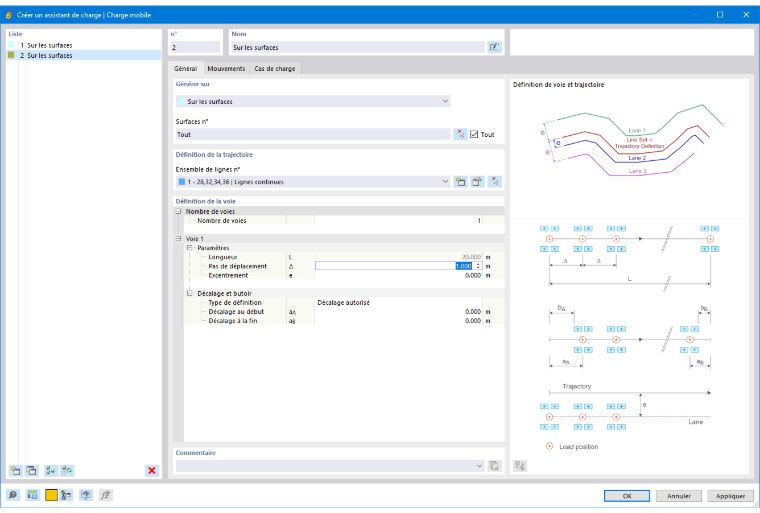Image resolution: width=760 pixels, height=513 pixels.
Task: Click the graphic settings icon below the diagram
Action: (x=520, y=466)
